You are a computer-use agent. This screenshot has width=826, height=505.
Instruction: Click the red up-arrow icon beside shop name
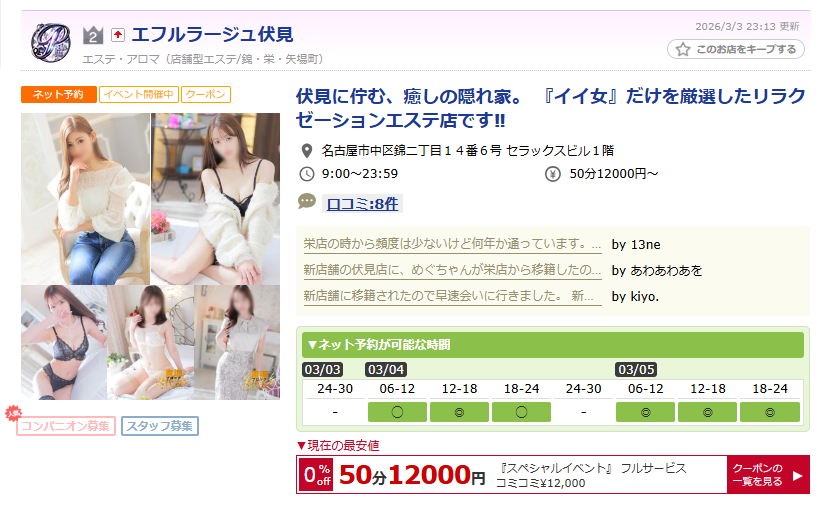pyautogui.click(x=118, y=35)
